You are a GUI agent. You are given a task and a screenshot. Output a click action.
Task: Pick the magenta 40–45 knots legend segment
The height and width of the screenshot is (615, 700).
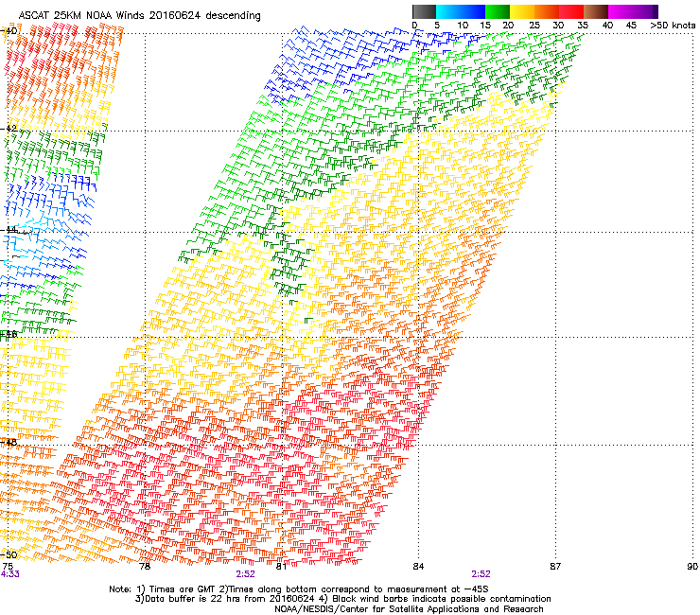point(621,11)
